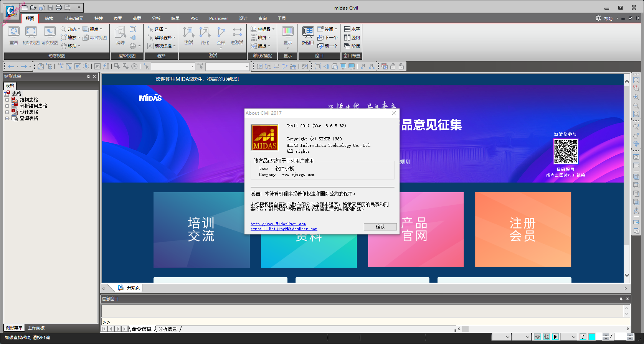Viewport: 644px width, 344px height.
Task: Click 命名视图 named view icon
Action: point(95,38)
